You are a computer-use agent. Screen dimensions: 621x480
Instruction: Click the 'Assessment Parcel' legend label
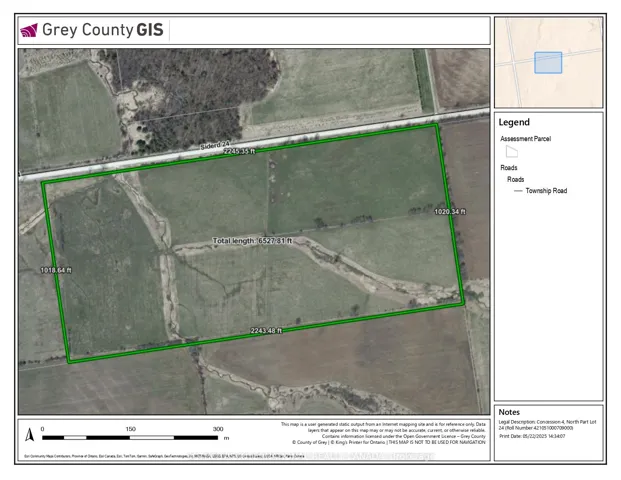525,139
